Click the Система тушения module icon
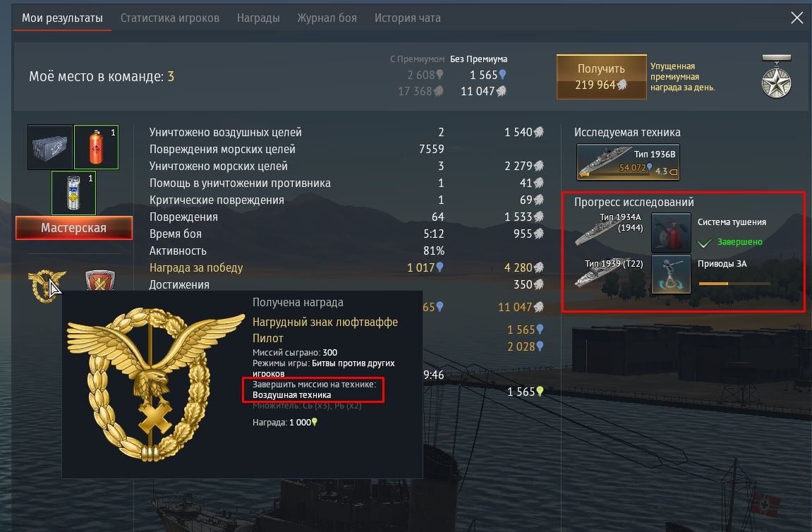812x532 pixels. click(x=671, y=232)
